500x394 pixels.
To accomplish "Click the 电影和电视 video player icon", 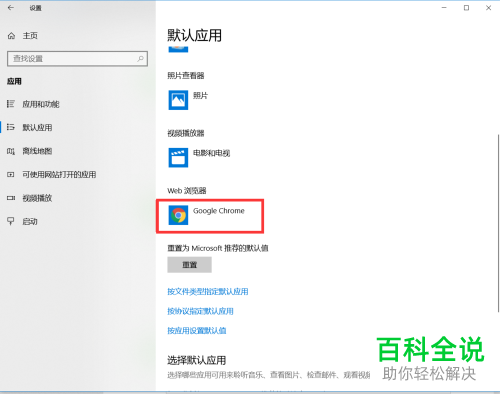I will (178, 157).
